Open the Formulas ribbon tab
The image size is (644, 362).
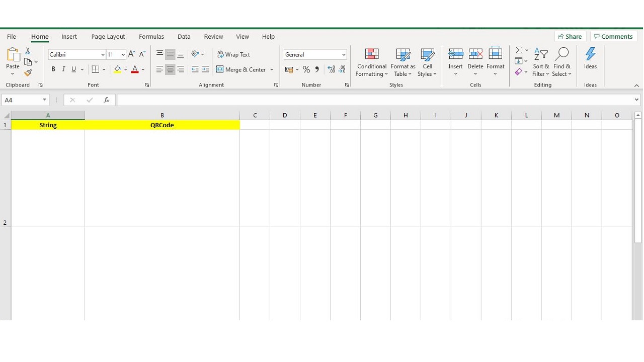click(151, 37)
